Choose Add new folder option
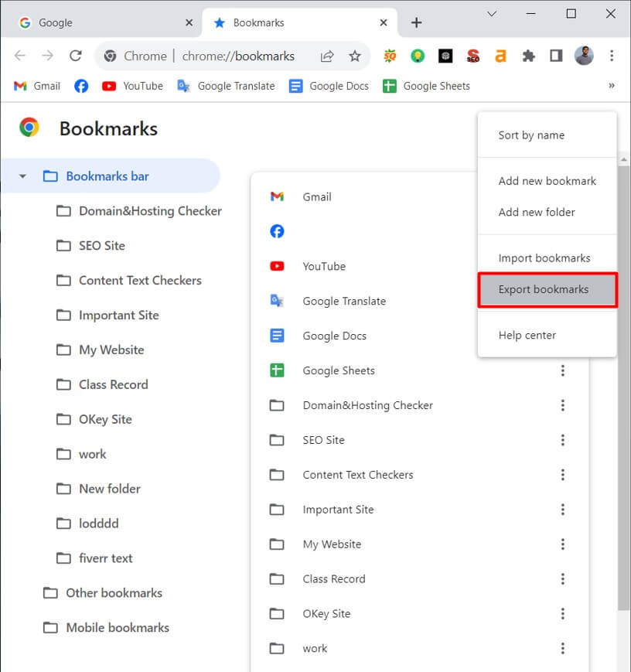The width and height of the screenshot is (631, 672). pyautogui.click(x=547, y=212)
